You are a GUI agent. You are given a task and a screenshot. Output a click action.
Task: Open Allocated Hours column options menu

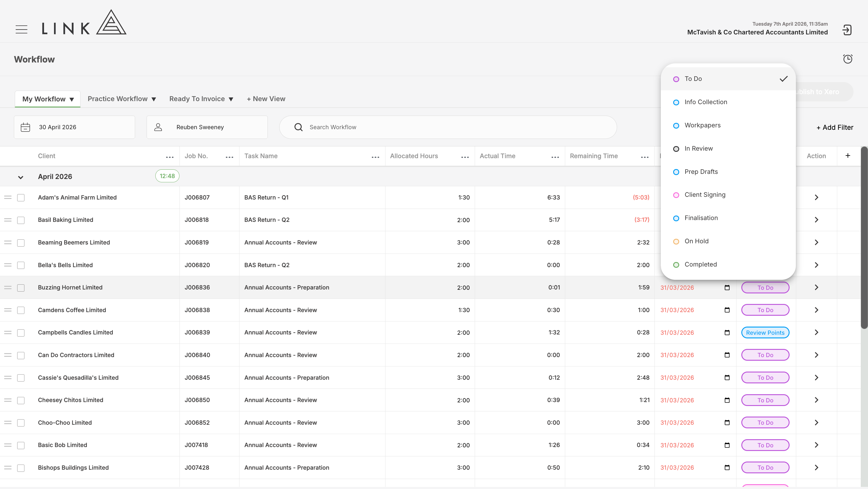click(465, 157)
